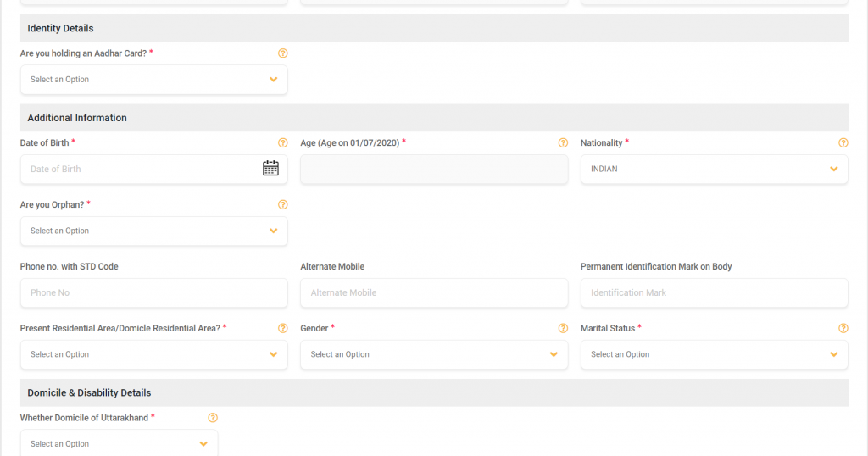Click the Alternate Mobile label
The height and width of the screenshot is (456, 868).
tap(332, 266)
